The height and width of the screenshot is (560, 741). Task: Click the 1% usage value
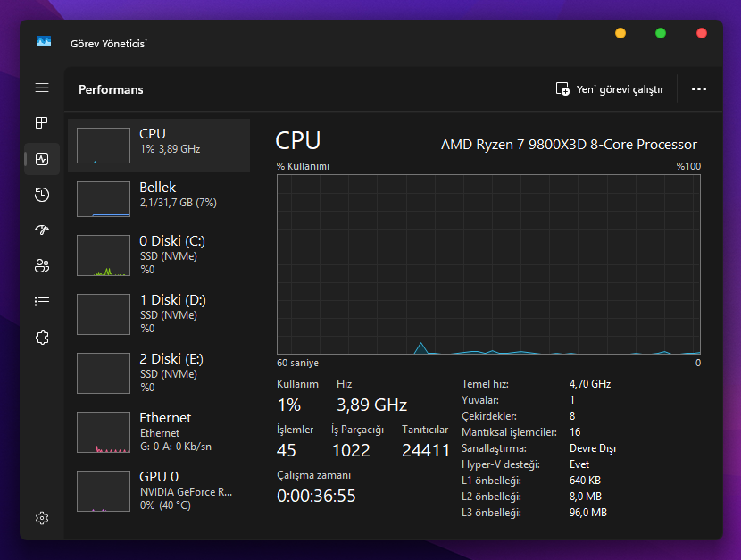pyautogui.click(x=288, y=405)
